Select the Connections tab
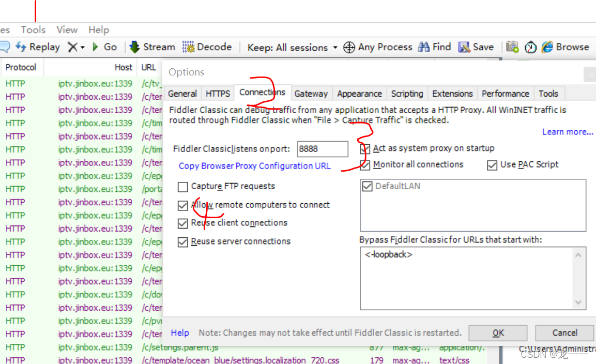The width and height of the screenshot is (596, 364). tap(262, 93)
